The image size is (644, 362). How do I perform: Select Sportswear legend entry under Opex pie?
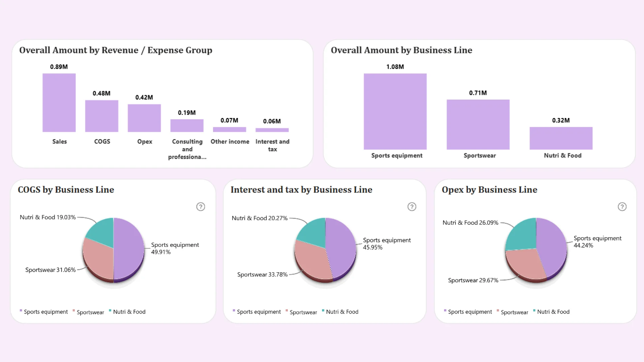click(513, 312)
